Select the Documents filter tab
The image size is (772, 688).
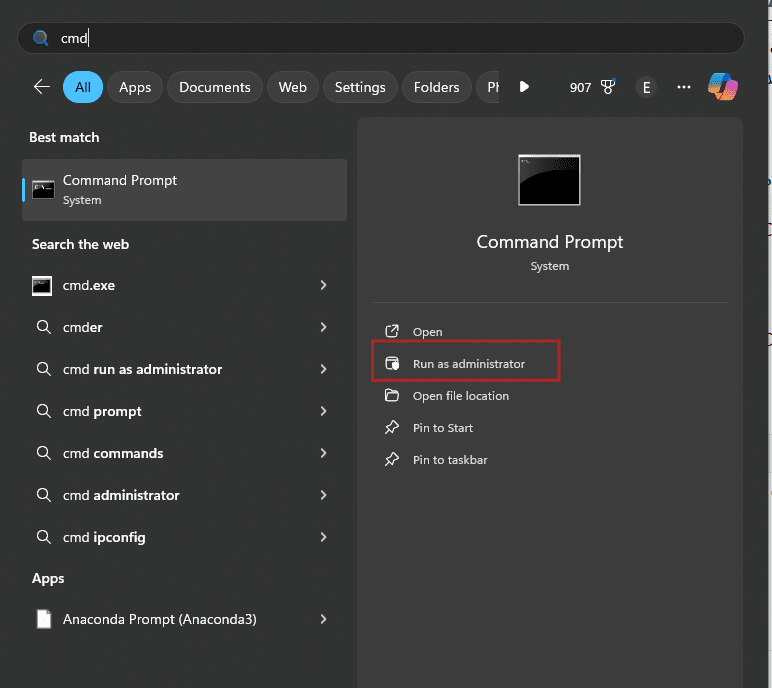pos(215,87)
